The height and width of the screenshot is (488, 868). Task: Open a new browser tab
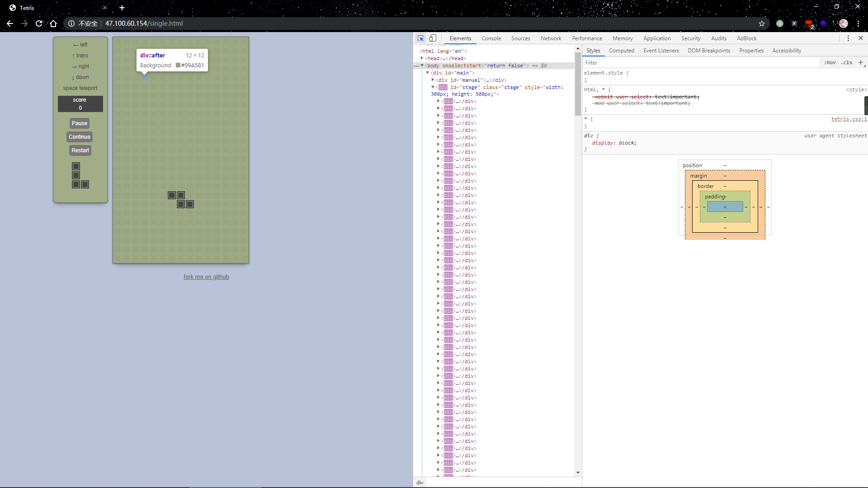click(x=122, y=8)
